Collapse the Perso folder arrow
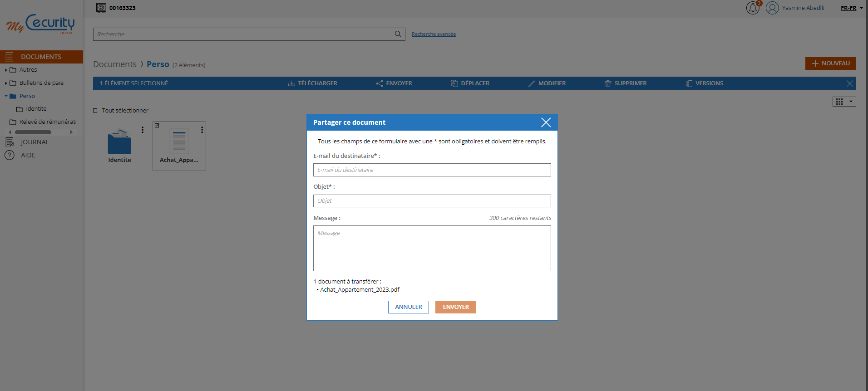Screen dimensions: 868x391 pos(6,96)
